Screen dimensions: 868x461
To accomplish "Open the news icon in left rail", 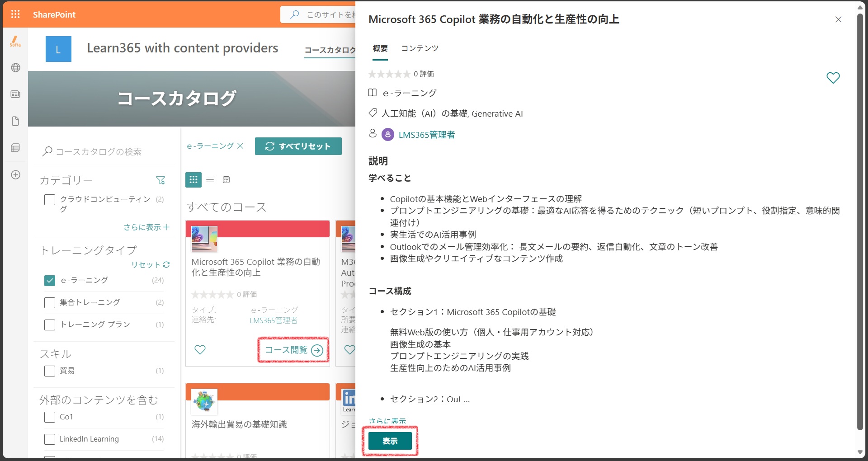I will pos(15,94).
